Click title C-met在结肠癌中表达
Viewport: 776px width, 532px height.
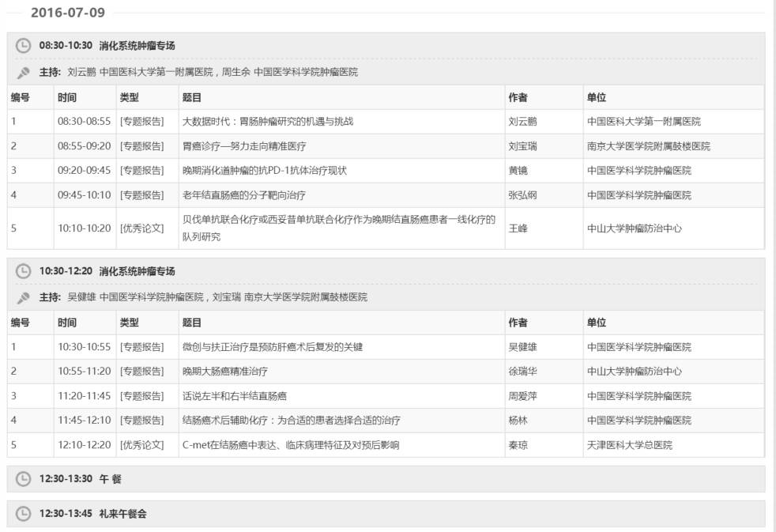291,445
